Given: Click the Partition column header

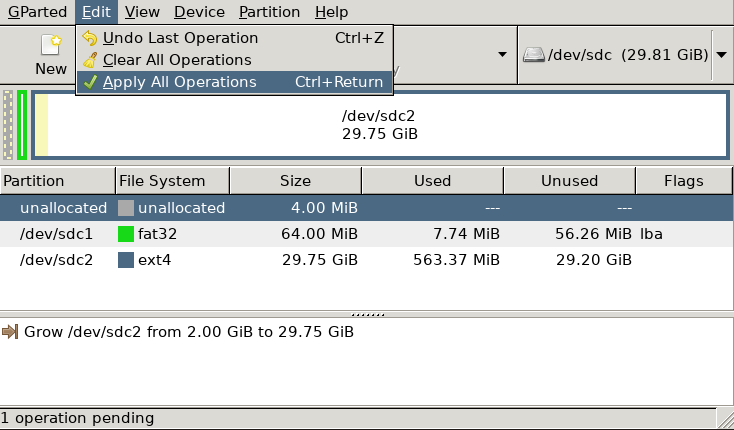Looking at the screenshot, I should (x=57, y=181).
